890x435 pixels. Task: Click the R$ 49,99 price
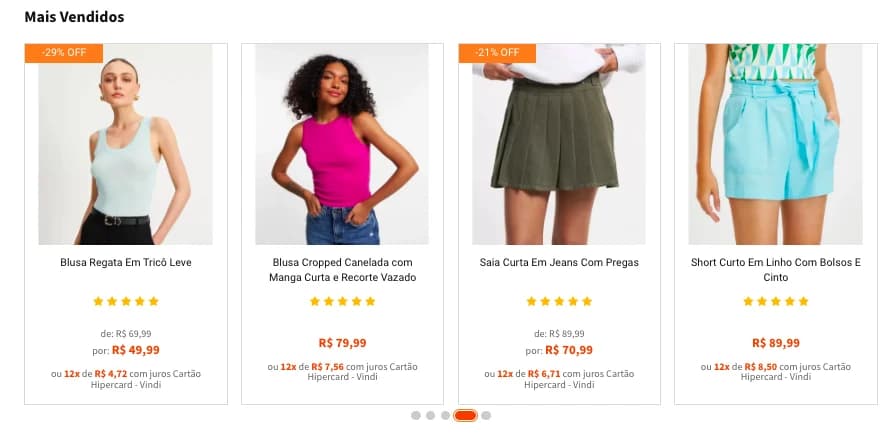[x=136, y=350]
